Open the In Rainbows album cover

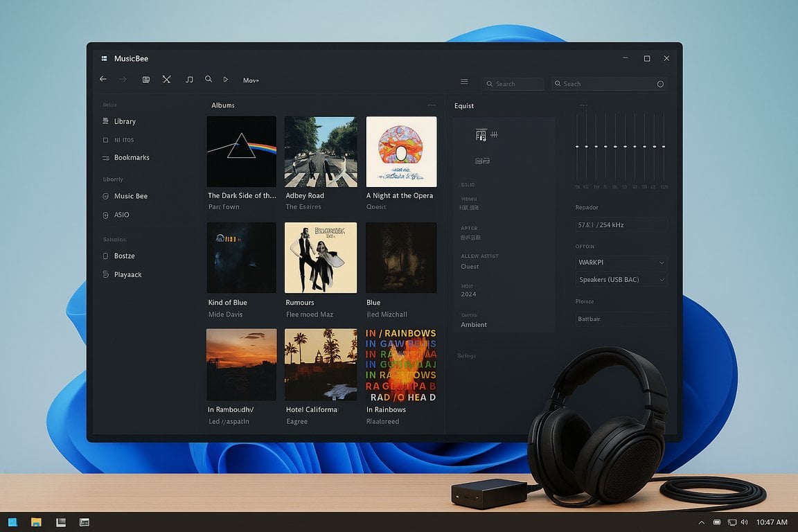pyautogui.click(x=401, y=364)
